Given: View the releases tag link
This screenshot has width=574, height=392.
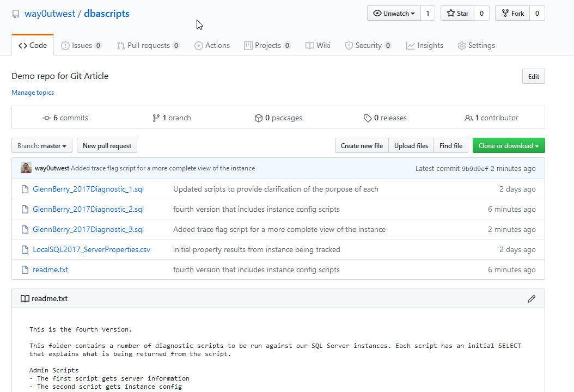Looking at the screenshot, I should pyautogui.click(x=385, y=118).
